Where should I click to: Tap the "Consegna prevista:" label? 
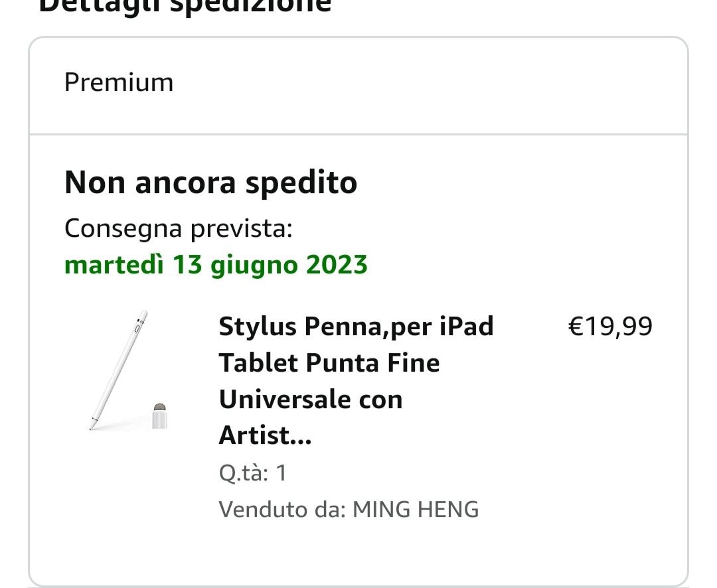tap(179, 229)
